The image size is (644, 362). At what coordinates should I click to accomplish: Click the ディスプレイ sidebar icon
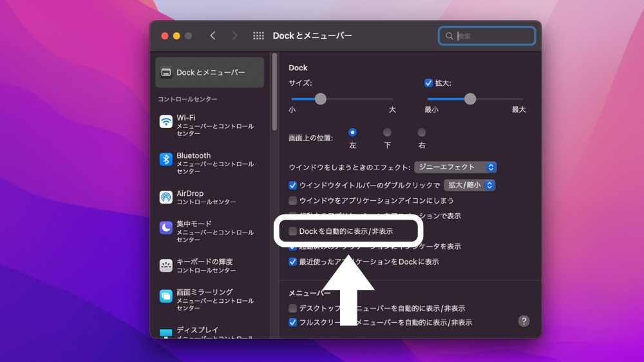166,333
